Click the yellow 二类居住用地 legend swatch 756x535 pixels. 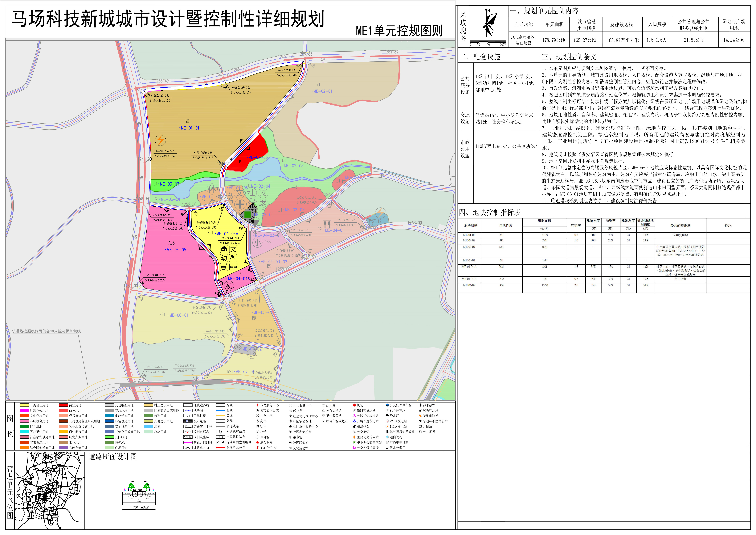coord(24,405)
